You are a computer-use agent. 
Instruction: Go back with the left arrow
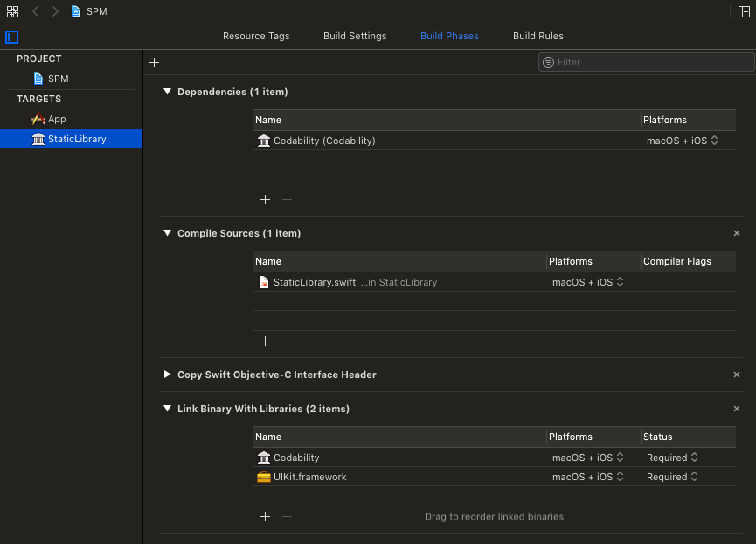[35, 11]
